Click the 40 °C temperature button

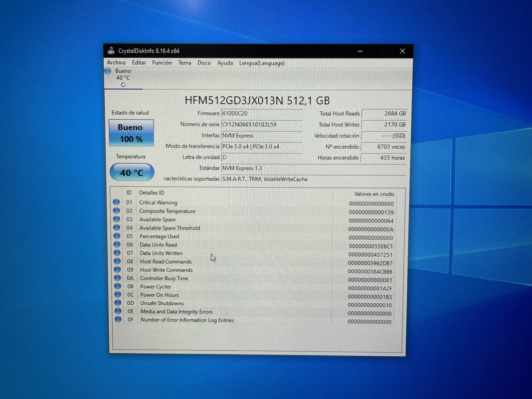[132, 173]
